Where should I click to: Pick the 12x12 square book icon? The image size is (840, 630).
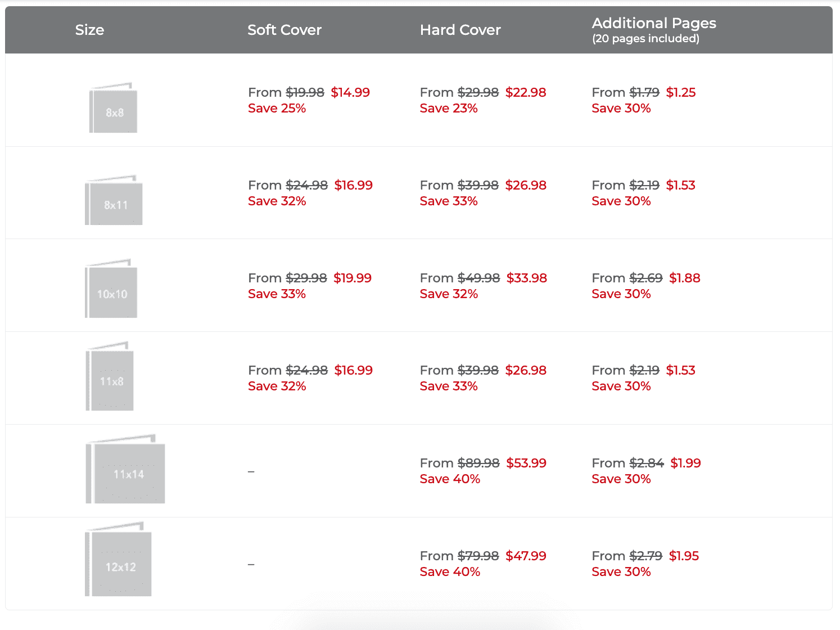tap(118, 559)
